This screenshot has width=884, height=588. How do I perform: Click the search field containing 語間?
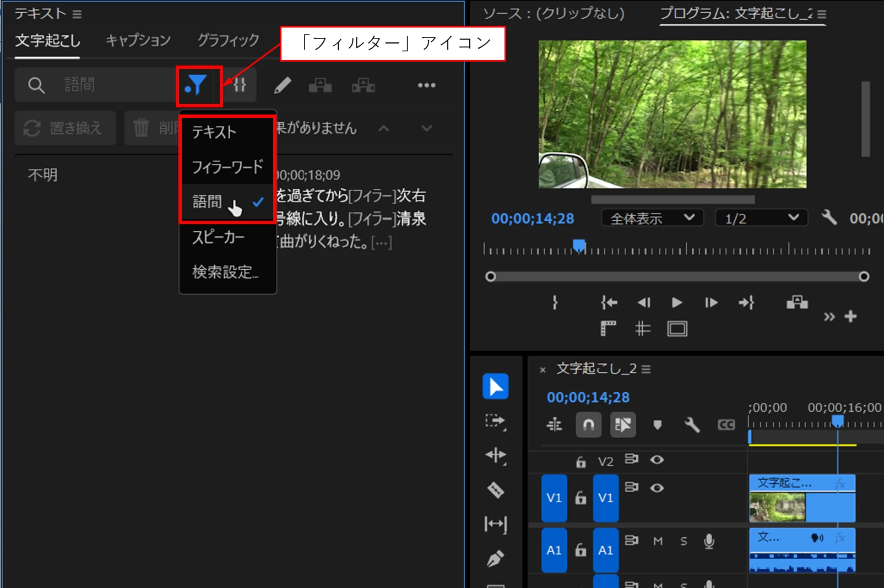tap(94, 85)
